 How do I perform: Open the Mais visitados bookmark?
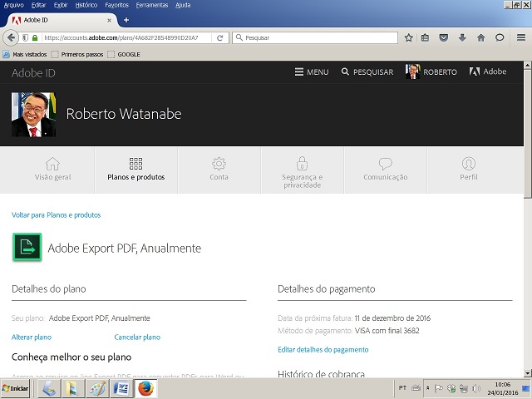point(25,54)
